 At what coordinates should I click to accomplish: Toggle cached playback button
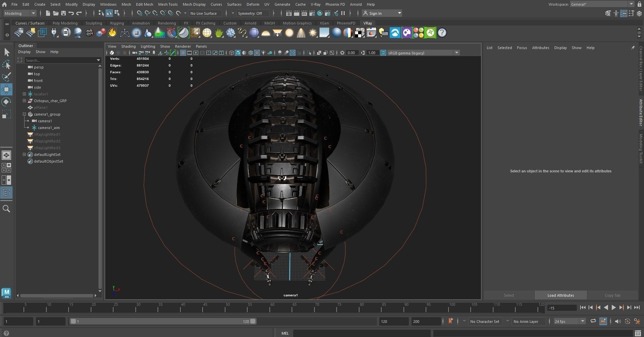pos(603,321)
